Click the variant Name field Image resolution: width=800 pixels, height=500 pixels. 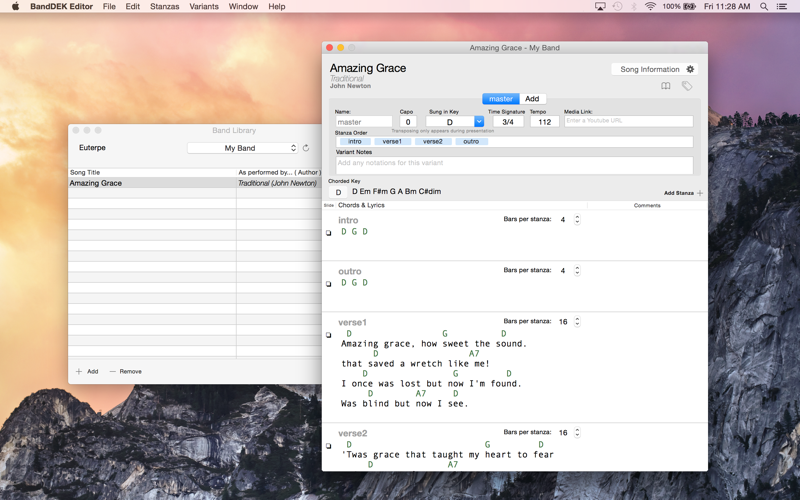click(364, 122)
